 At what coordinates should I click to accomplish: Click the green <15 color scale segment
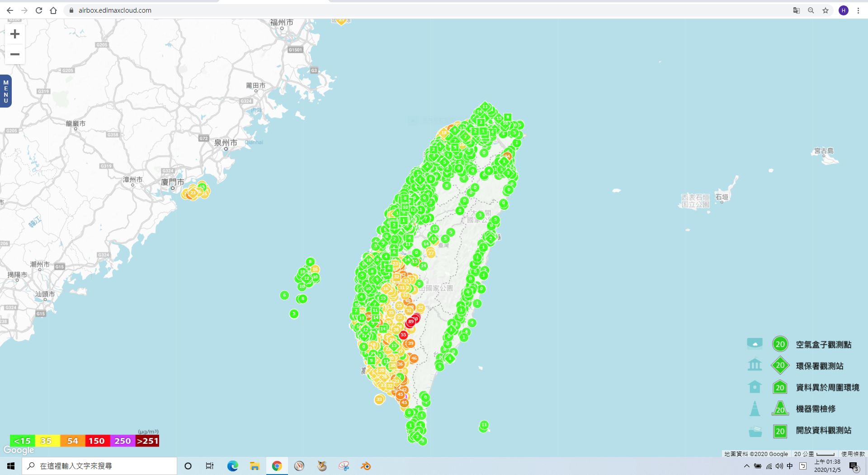[x=22, y=441]
